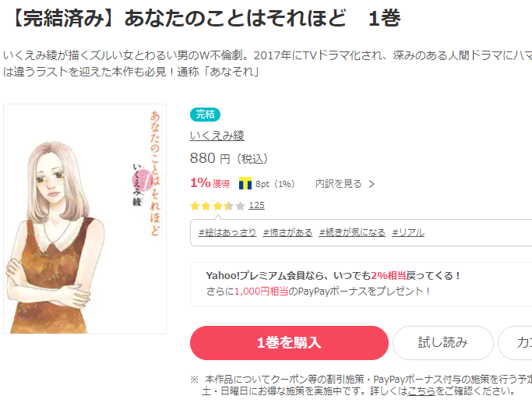Click the T-point logo icon

click(x=245, y=183)
